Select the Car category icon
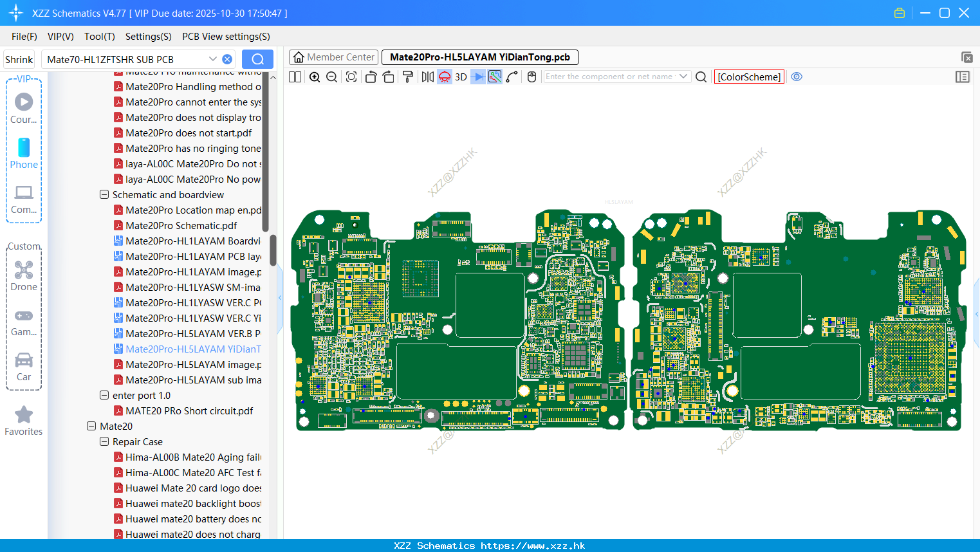980x552 pixels. coord(24,367)
